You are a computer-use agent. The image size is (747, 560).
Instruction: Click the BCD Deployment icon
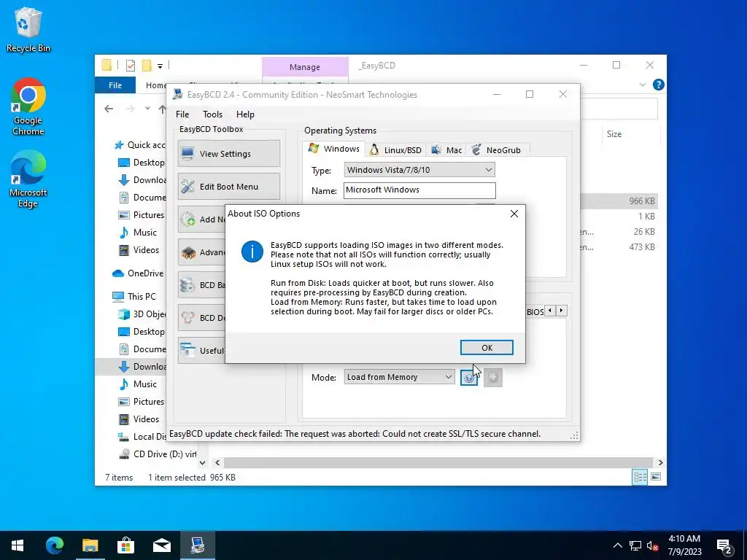point(187,318)
